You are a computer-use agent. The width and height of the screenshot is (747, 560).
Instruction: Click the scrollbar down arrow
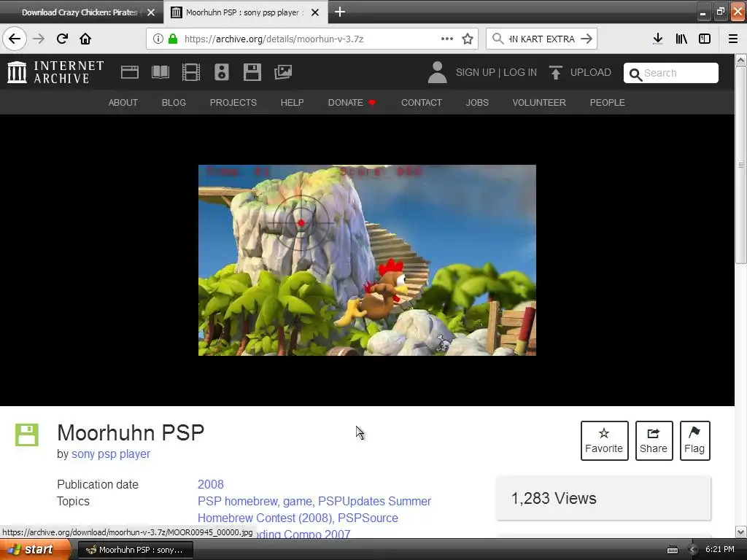point(741,532)
